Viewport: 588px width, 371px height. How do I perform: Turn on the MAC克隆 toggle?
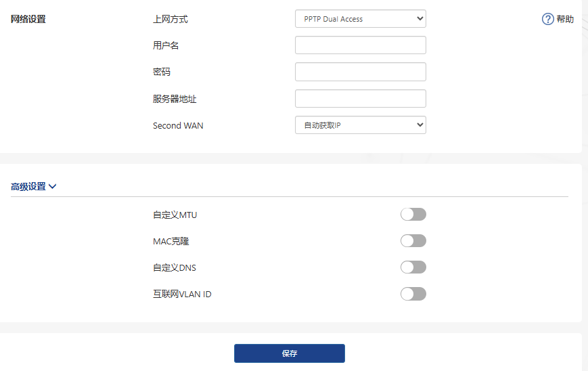click(413, 241)
